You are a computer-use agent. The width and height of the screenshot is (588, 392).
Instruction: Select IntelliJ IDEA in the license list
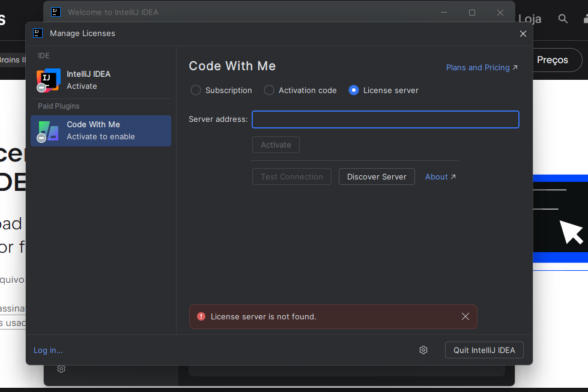[101, 80]
